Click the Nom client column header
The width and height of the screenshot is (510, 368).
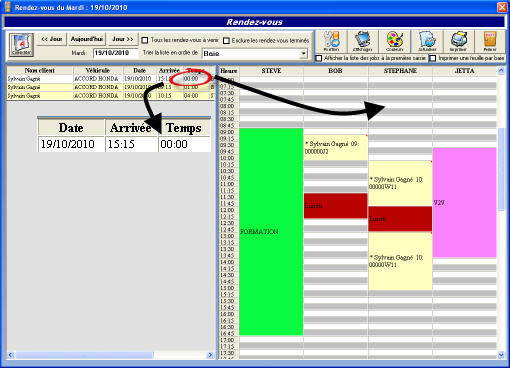click(40, 70)
